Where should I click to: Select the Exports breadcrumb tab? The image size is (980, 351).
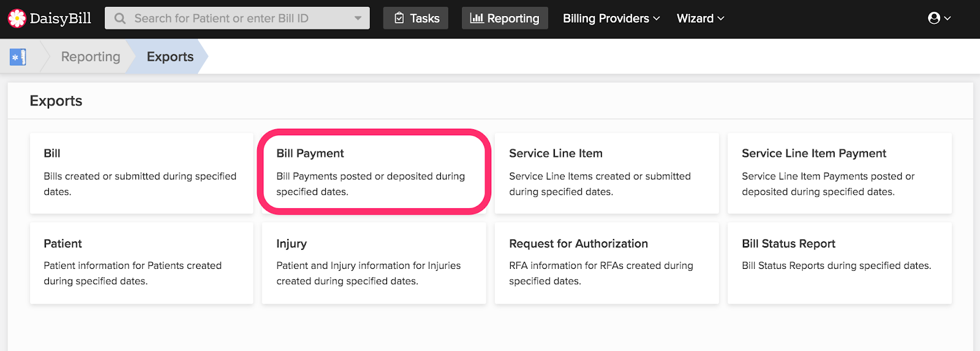click(x=170, y=56)
